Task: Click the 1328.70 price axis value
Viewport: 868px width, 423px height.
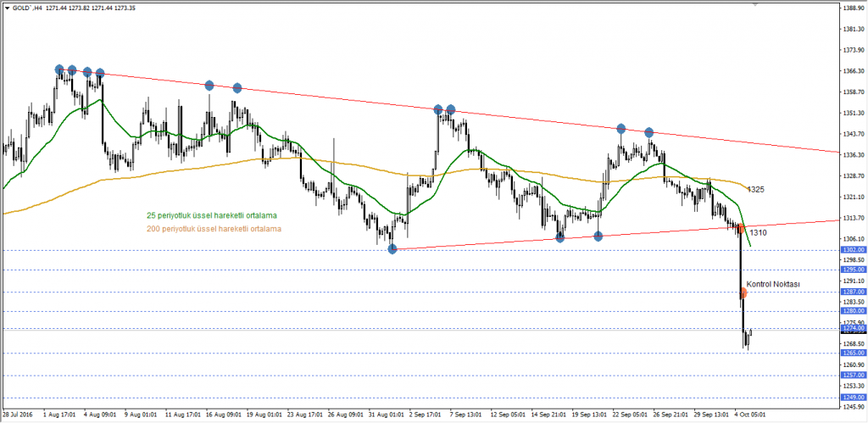Action: pyautogui.click(x=854, y=176)
